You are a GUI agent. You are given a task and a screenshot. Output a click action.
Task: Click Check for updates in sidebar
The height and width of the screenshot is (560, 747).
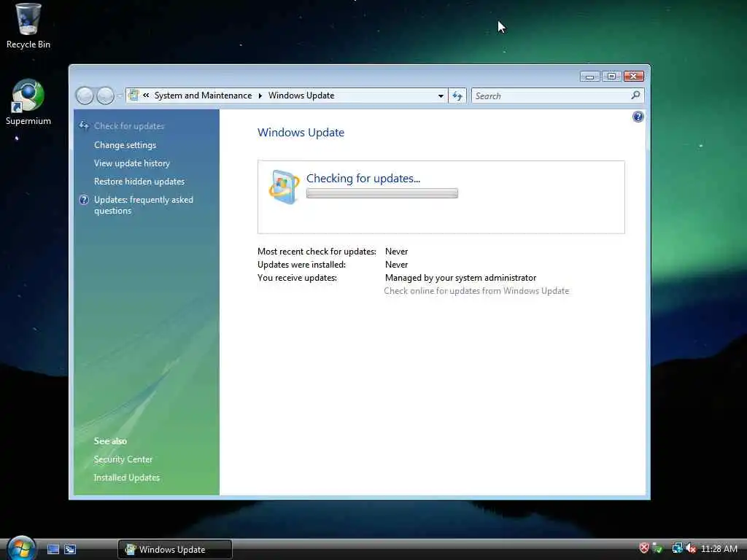point(129,125)
